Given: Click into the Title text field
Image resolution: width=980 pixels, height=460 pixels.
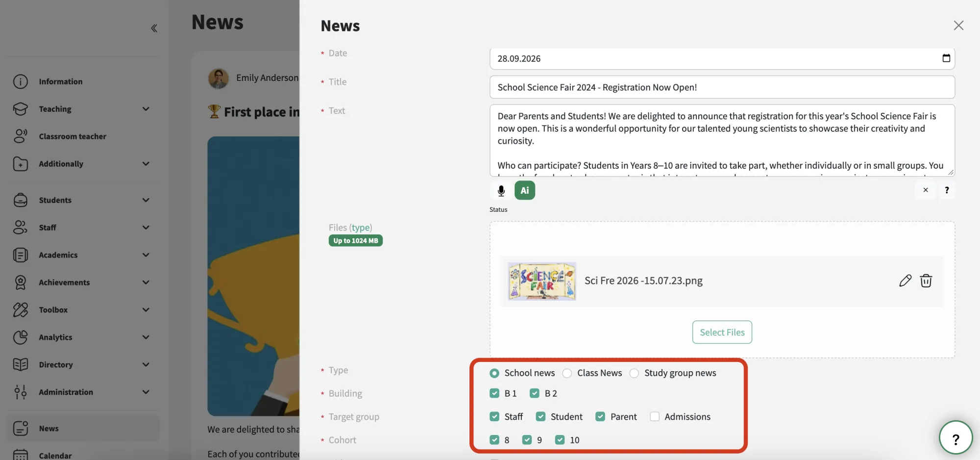Looking at the screenshot, I should [x=722, y=87].
